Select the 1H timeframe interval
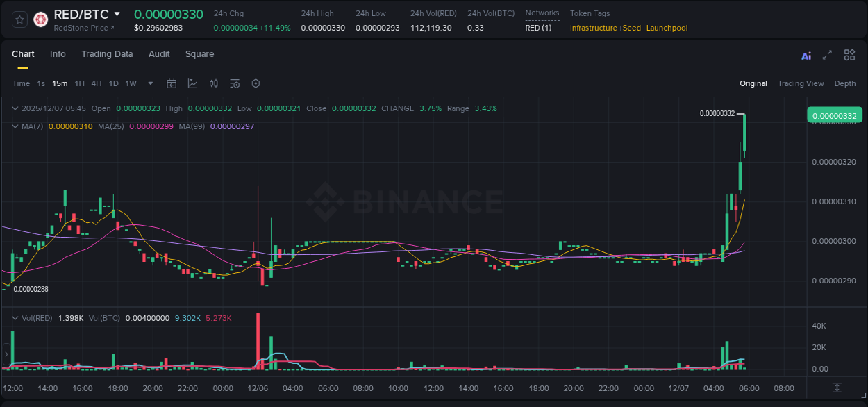 point(79,83)
